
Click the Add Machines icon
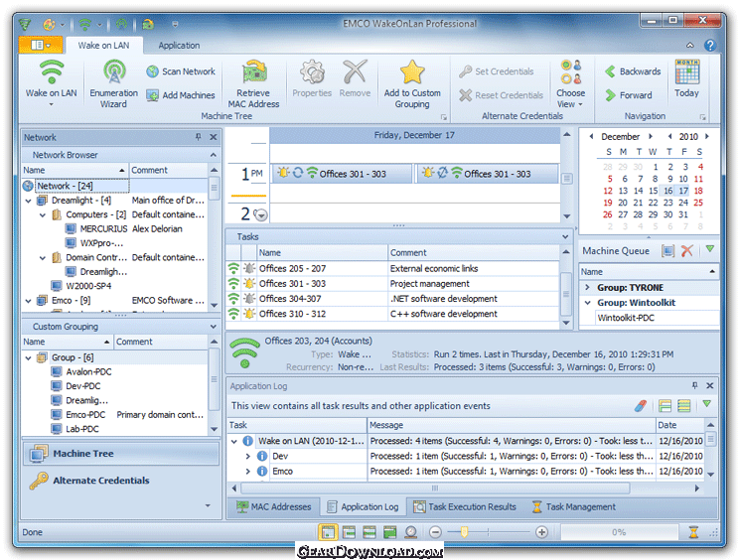[152, 95]
